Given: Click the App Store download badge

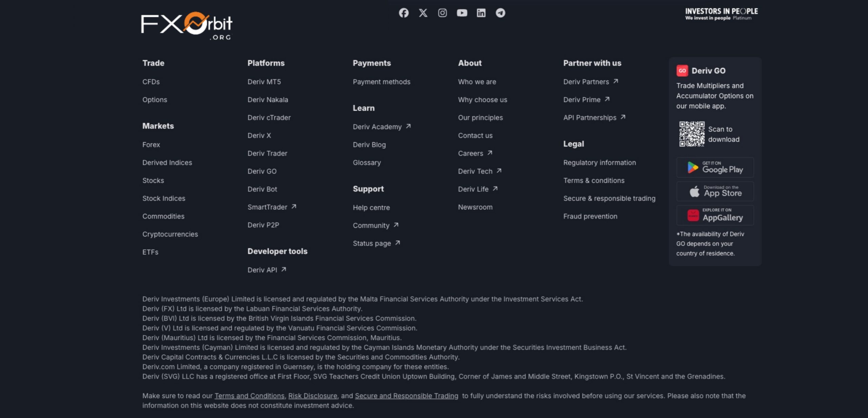Looking at the screenshot, I should point(715,191).
